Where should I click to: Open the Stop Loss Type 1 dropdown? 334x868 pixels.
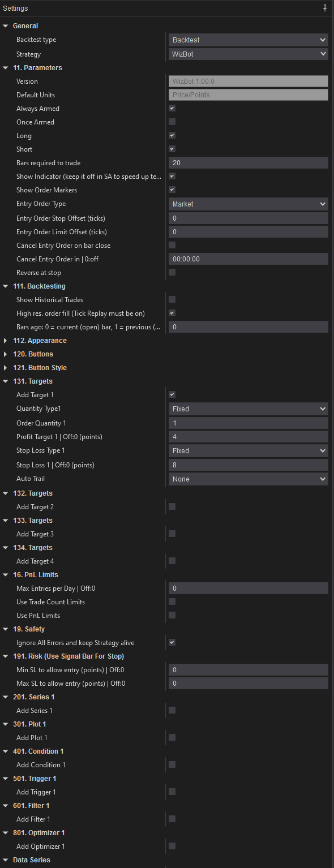pyautogui.click(x=249, y=450)
